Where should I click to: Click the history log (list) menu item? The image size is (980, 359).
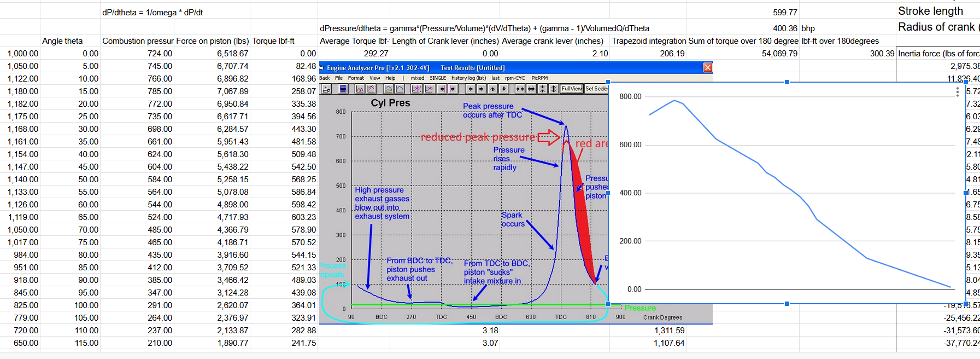tap(468, 78)
